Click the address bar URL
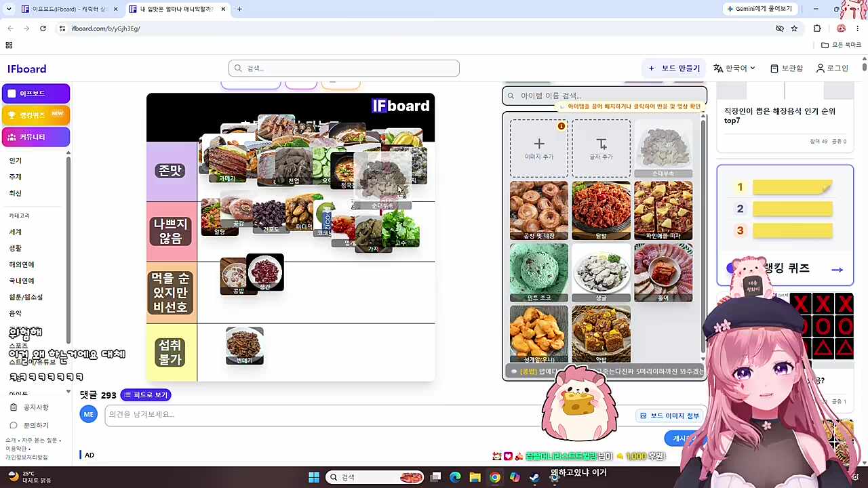868x488 pixels. pos(106,28)
